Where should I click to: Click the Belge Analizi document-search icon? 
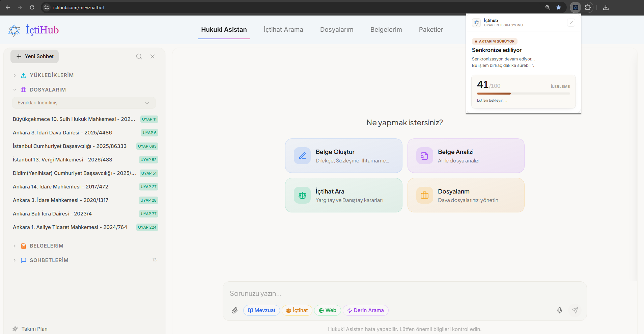pos(424,156)
